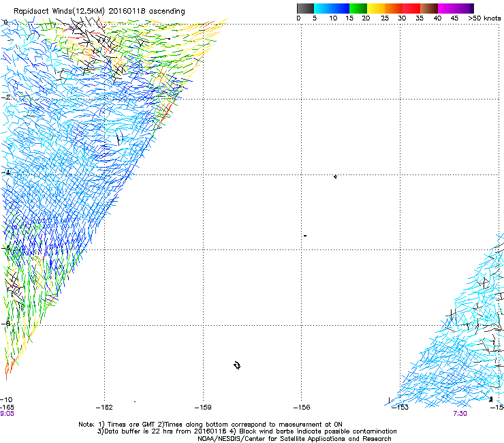Select the cyan 5-10 knots legend swatch
The width and height of the screenshot is (504, 443).
[x=323, y=8]
